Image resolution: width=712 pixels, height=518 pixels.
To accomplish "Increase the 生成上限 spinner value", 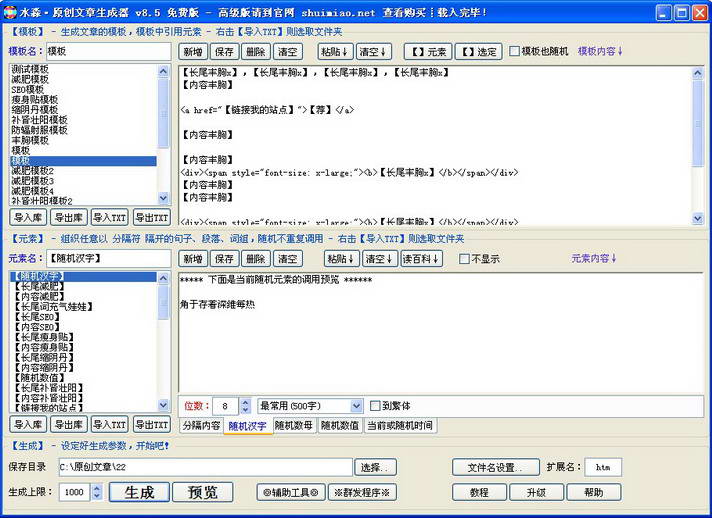I will (97, 487).
